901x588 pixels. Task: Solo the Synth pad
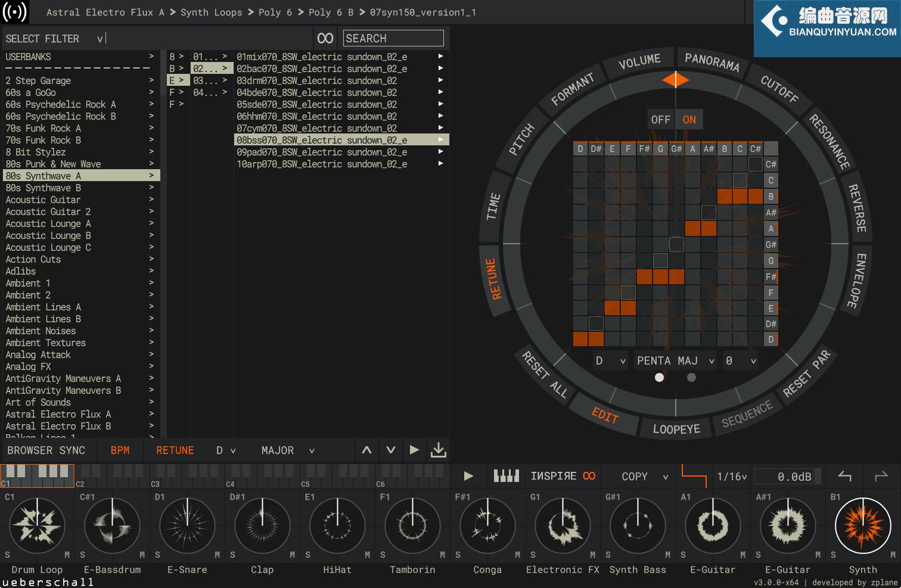tap(833, 555)
